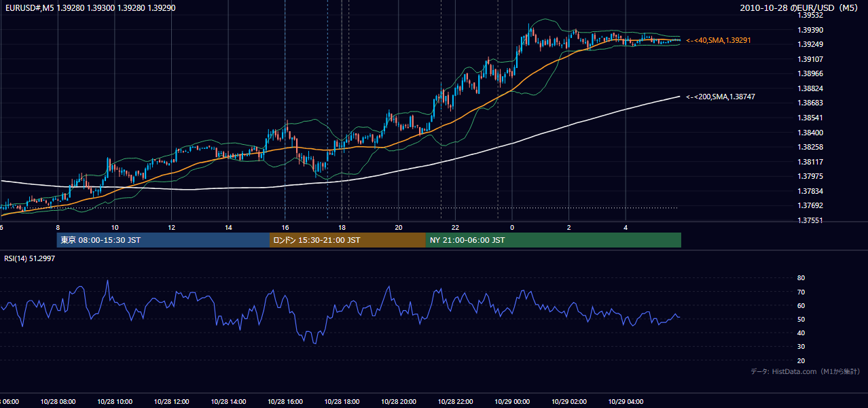
Task: Click RSI scale value 80
Action: [x=801, y=278]
